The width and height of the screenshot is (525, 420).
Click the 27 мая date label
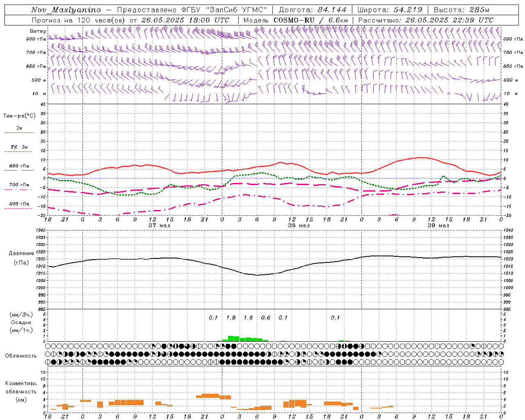click(160, 226)
